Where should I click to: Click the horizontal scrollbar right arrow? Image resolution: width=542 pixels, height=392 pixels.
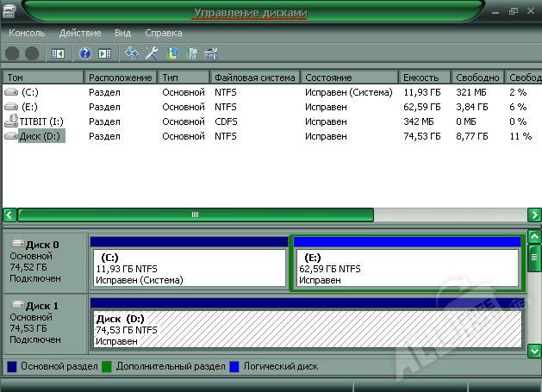[534, 214]
